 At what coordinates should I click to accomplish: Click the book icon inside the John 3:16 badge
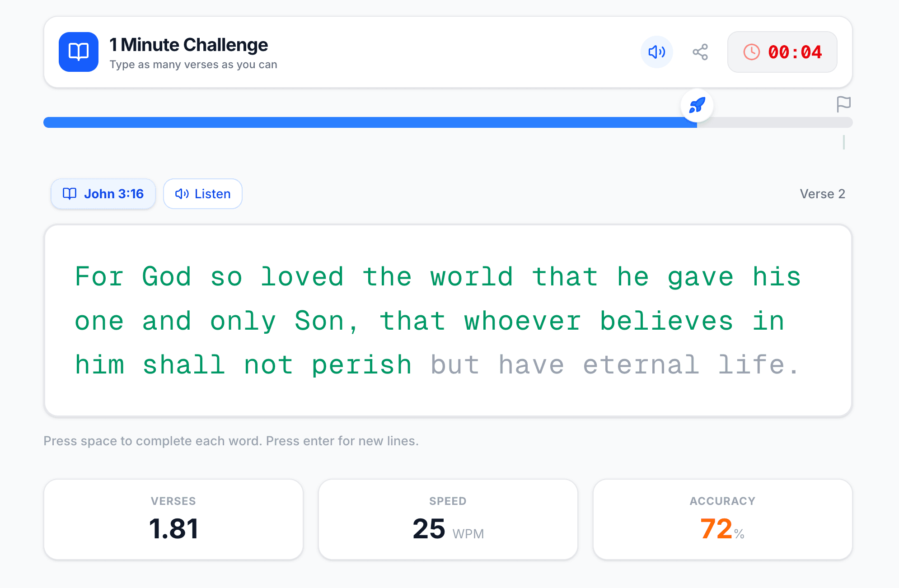(69, 194)
